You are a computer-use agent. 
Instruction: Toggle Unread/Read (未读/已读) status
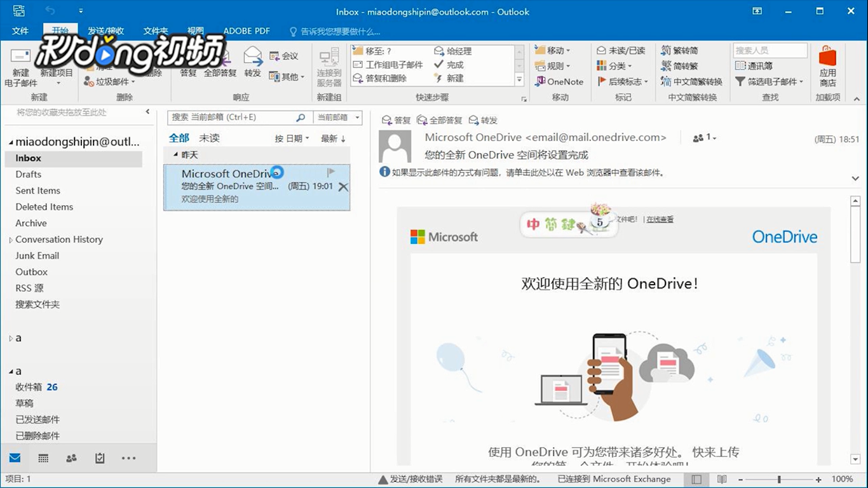(621, 50)
